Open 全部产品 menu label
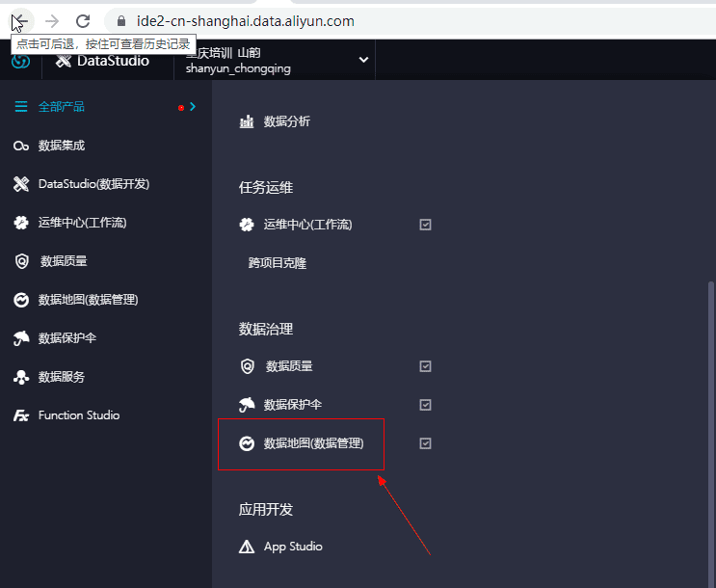This screenshot has width=716, height=588. click(x=61, y=107)
